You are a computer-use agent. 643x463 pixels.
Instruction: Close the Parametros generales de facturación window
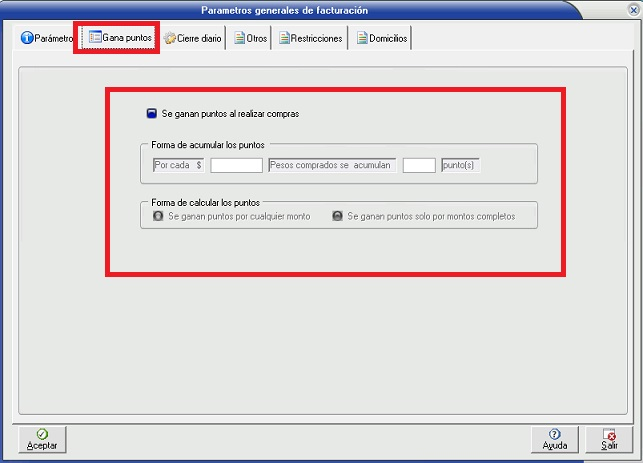point(632,10)
